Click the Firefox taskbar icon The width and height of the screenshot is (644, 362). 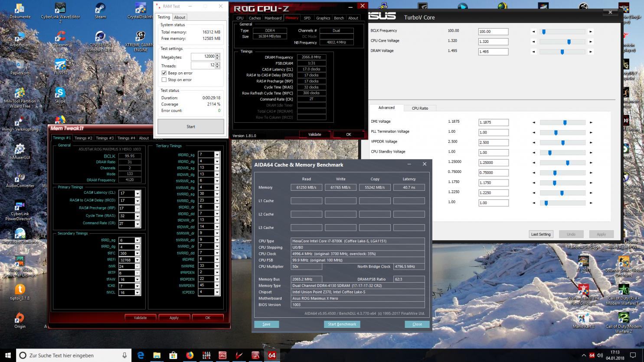pos(190,355)
